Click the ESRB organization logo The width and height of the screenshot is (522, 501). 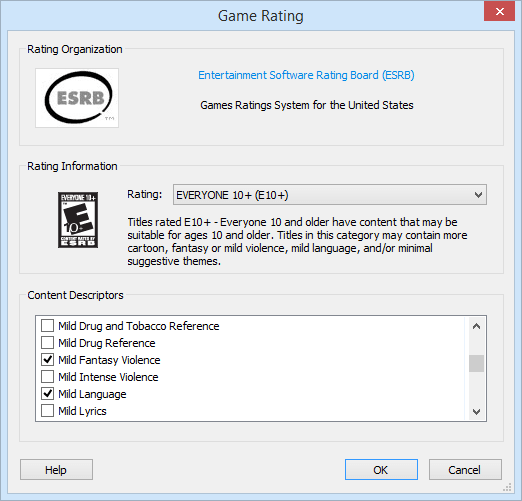(77, 98)
